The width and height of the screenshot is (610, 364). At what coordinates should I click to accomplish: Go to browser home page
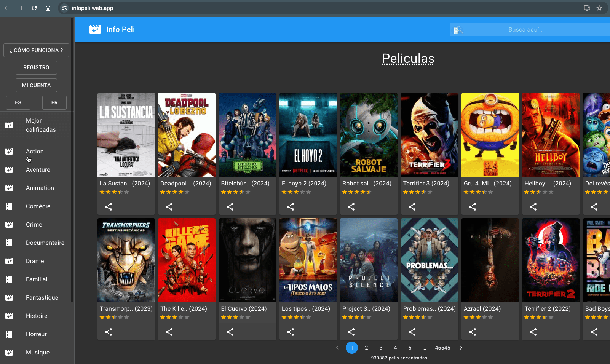pos(48,8)
